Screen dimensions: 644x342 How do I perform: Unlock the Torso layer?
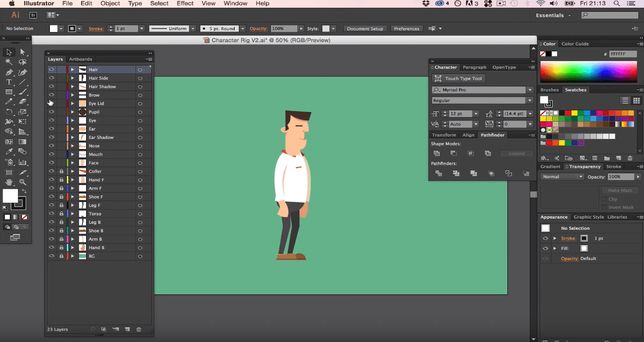pos(61,214)
